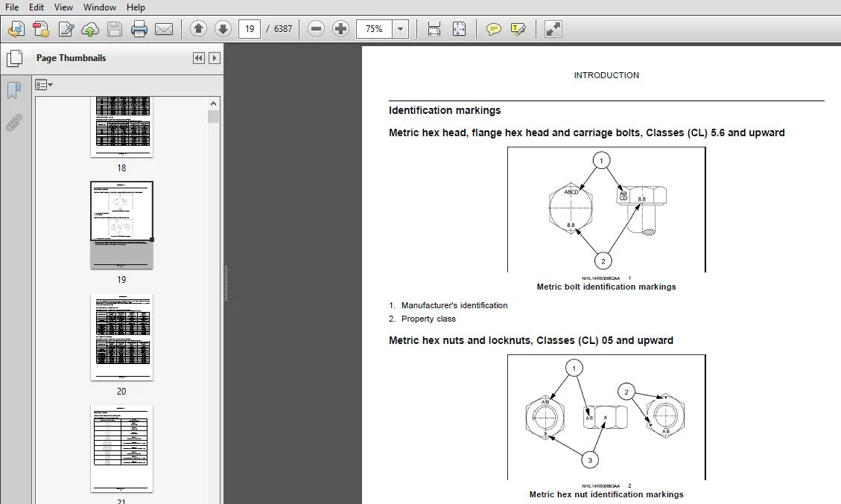Add a sticky note comment

[x=493, y=29]
